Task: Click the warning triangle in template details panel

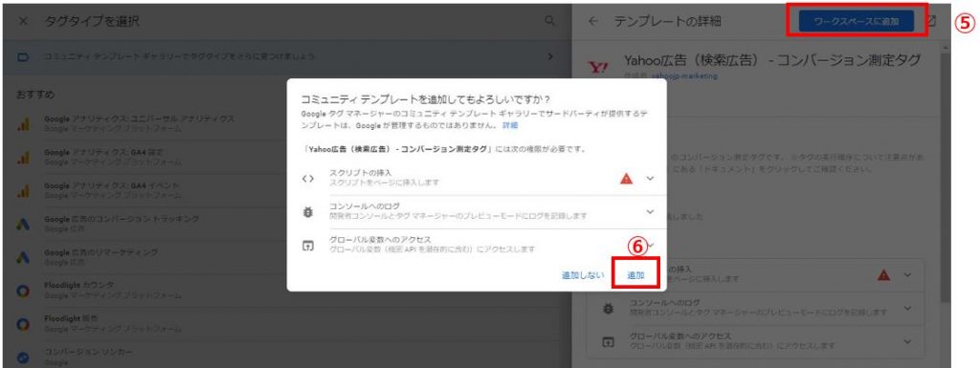Action: point(883,275)
